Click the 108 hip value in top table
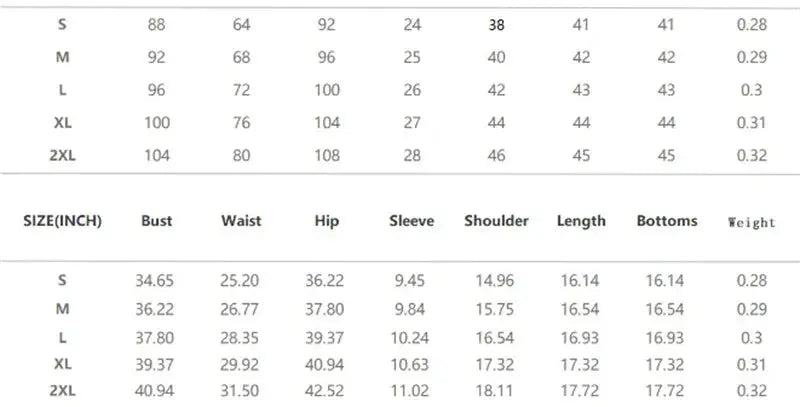The height and width of the screenshot is (407, 800). coord(327,156)
